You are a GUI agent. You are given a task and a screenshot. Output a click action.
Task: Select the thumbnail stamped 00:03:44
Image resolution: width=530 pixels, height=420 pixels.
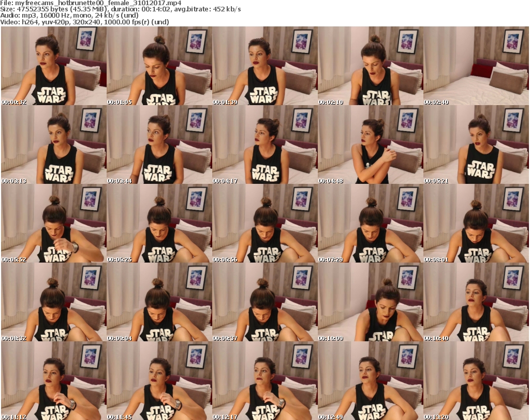[159, 144]
